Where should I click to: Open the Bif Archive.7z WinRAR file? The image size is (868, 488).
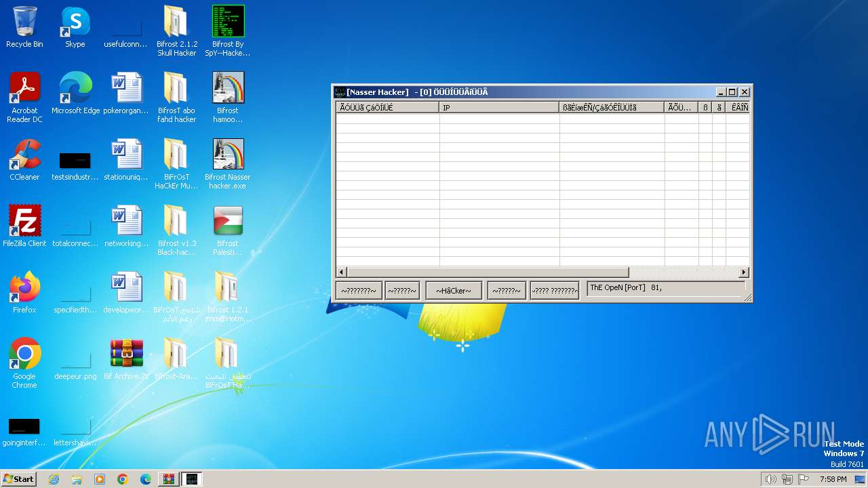tap(126, 359)
